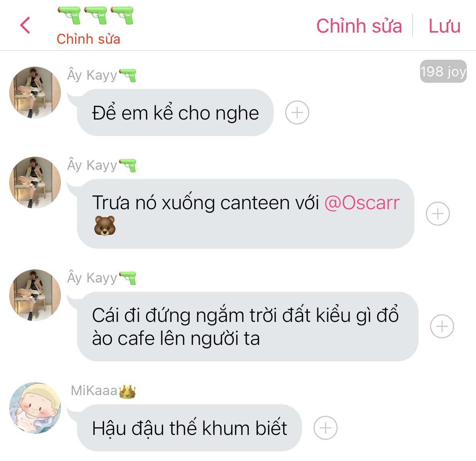The height and width of the screenshot is (461, 476).
Task: Select the 'Để em kể cho nghe' bubble
Action: coord(175,113)
